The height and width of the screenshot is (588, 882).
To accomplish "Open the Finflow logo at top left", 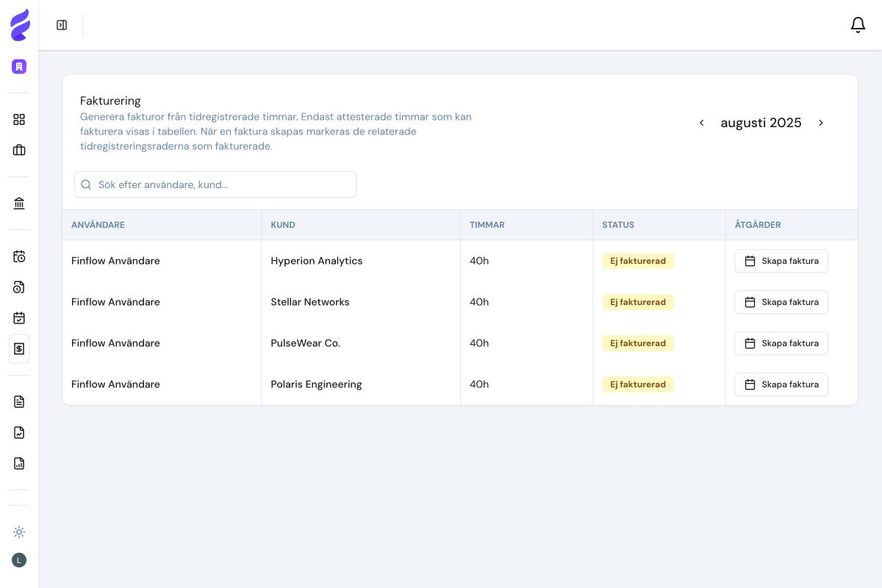I will [20, 24].
